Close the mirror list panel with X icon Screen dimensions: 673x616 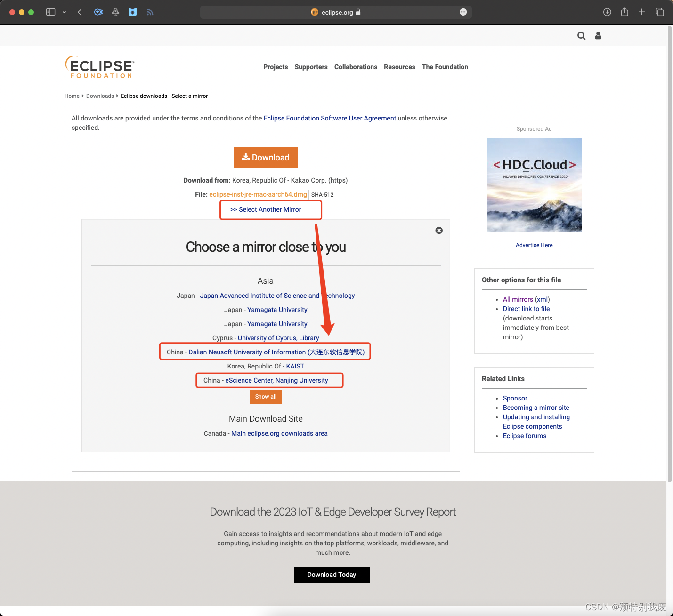click(439, 230)
